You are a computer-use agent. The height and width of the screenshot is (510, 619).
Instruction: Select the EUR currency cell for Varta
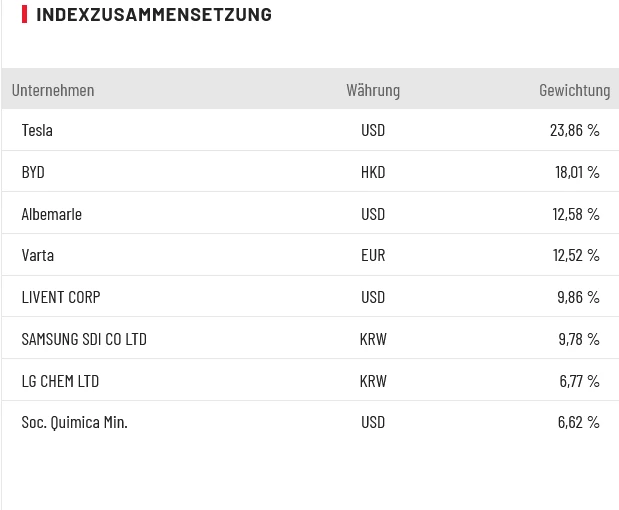[373, 255]
